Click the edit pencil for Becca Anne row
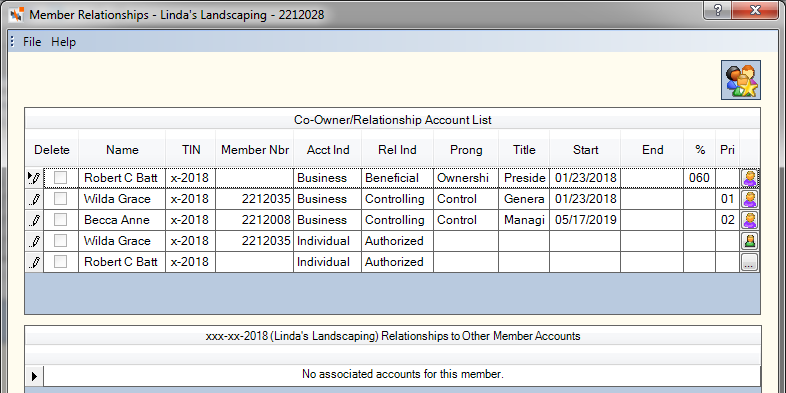This screenshot has height=393, width=786. (x=35, y=220)
